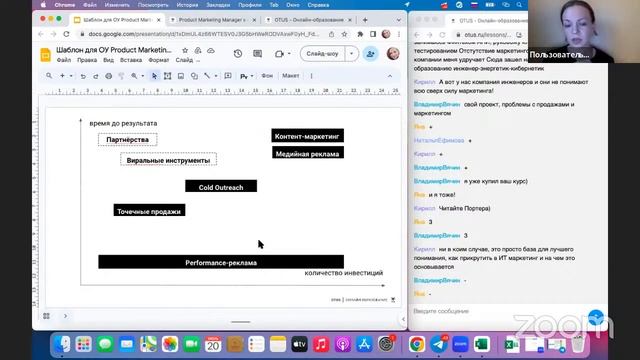
Task: Open Chrome extensions puzzle icon
Action: click(360, 34)
